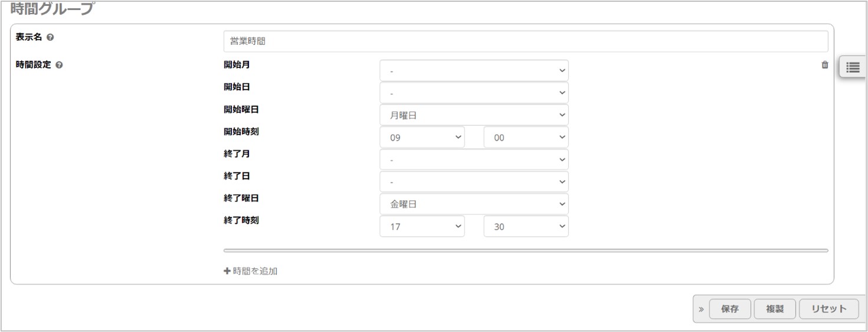The height and width of the screenshot is (332, 868).
Task: Click the 終了月 label
Action: click(x=237, y=154)
